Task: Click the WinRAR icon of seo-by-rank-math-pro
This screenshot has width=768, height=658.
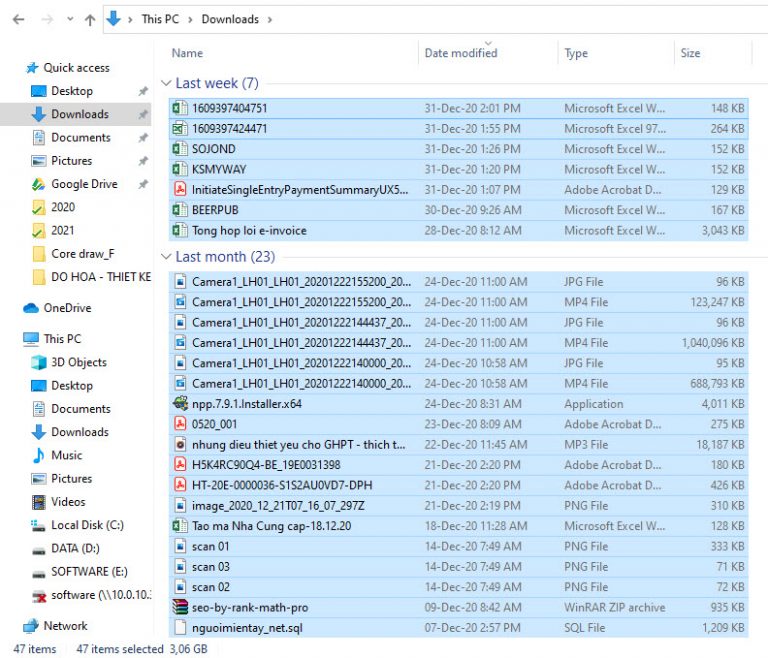Action: (180, 608)
